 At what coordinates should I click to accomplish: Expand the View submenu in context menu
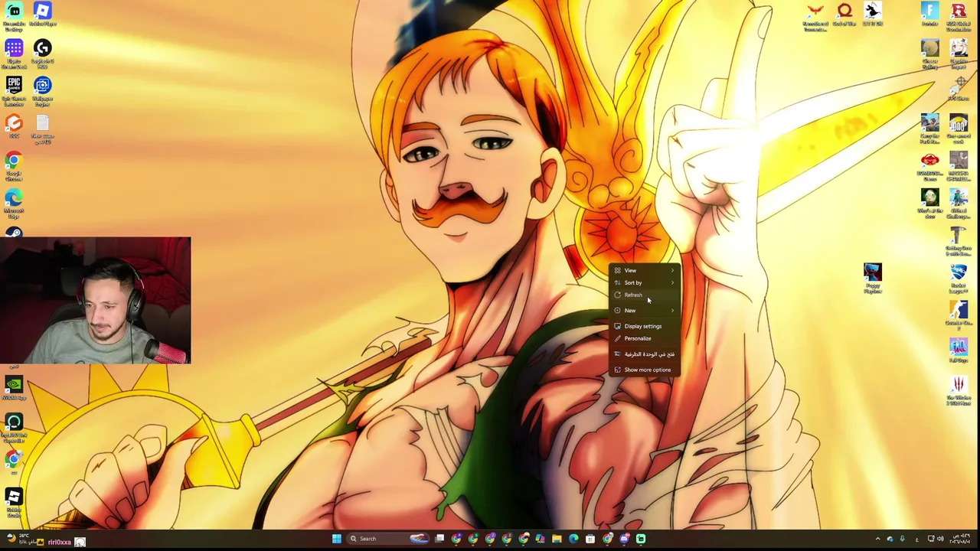pyautogui.click(x=644, y=270)
